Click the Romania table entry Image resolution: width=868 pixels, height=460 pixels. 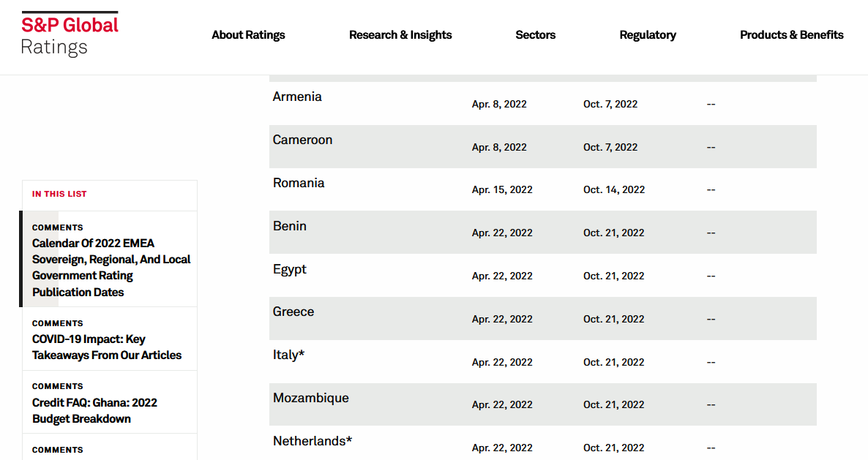pyautogui.click(x=299, y=183)
